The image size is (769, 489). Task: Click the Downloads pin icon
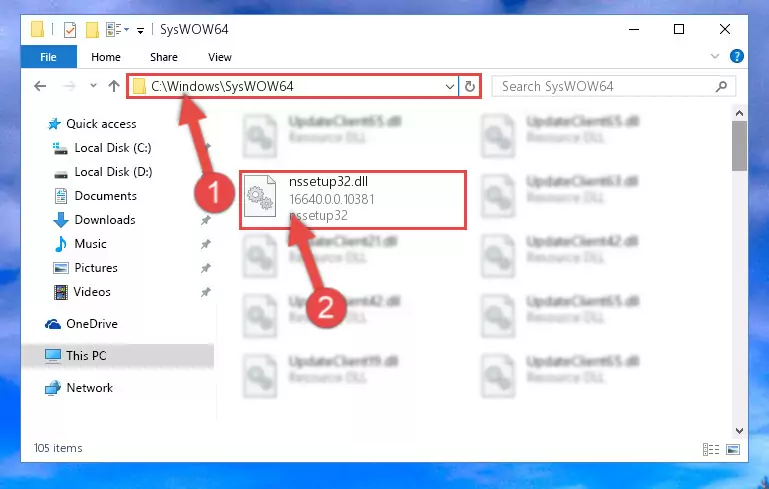(205, 220)
